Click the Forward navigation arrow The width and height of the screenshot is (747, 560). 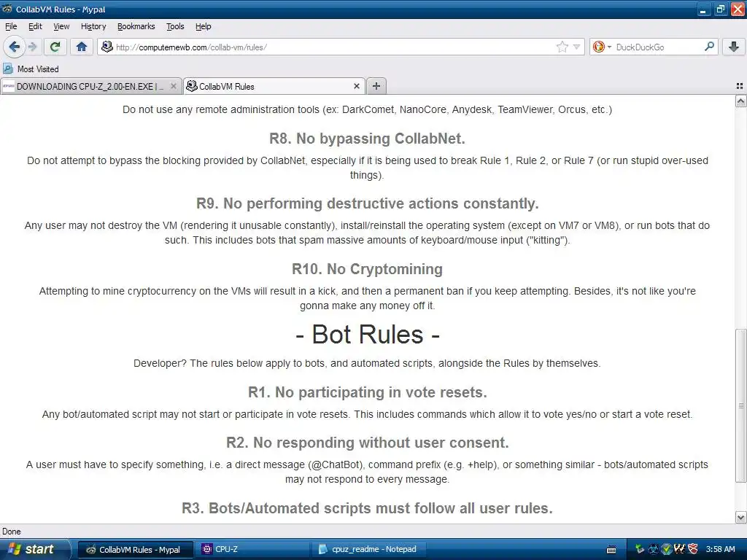[32, 47]
